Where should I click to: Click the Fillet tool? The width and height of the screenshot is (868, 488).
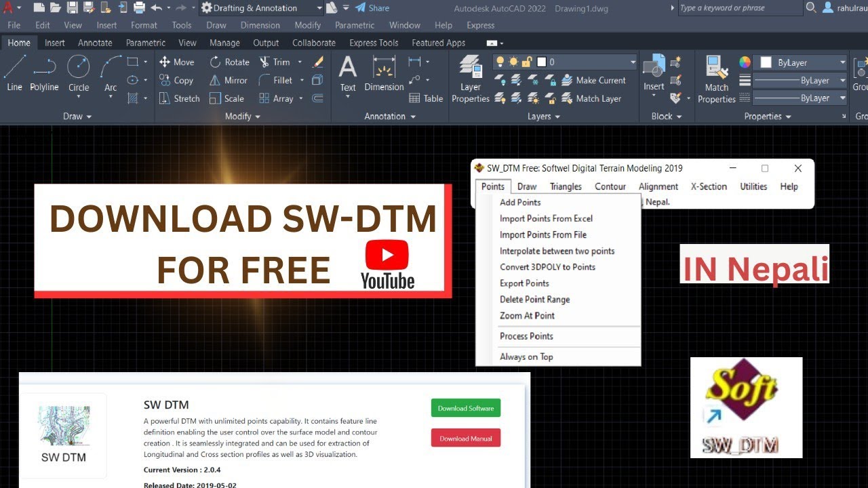[275, 80]
